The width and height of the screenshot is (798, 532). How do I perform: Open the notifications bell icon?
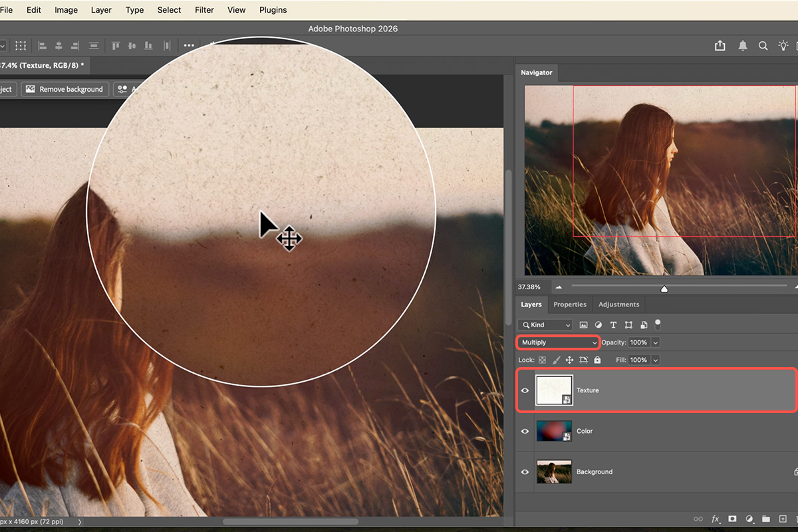click(x=743, y=46)
